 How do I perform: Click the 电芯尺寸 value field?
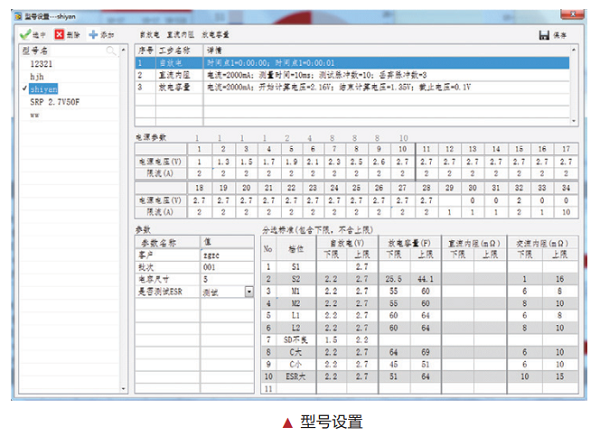(x=227, y=279)
